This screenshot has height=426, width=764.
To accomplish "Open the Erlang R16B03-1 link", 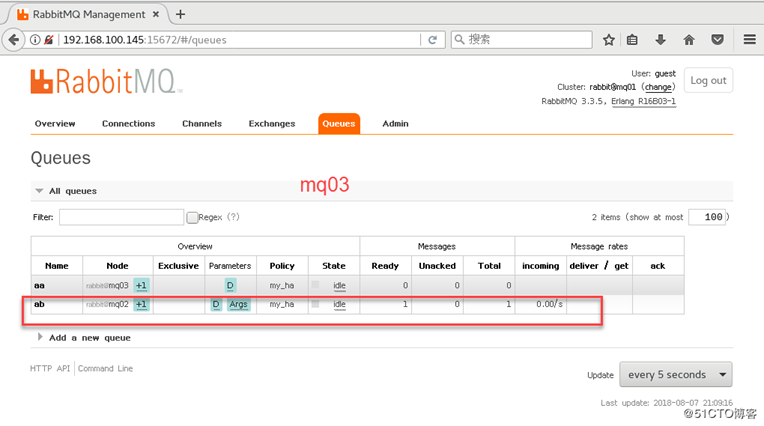I will pos(644,101).
